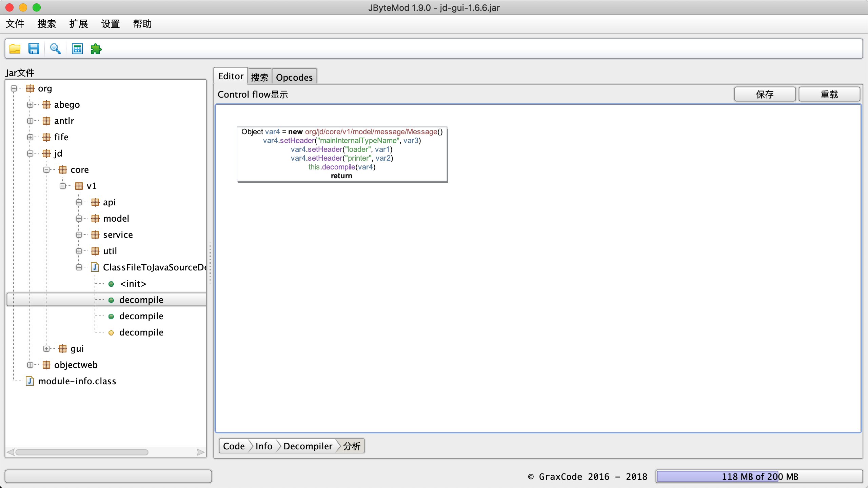Click the 保存 button
The height and width of the screenshot is (488, 868).
(x=765, y=94)
